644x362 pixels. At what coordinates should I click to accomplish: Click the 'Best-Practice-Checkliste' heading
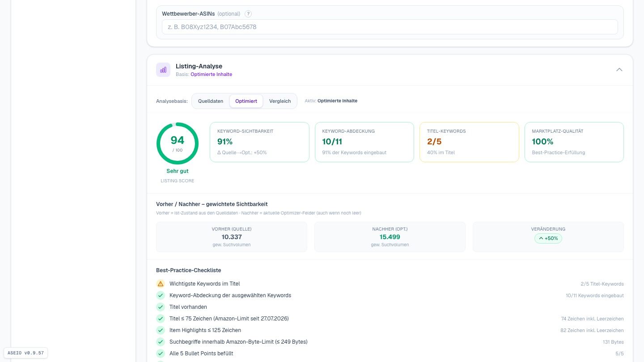[x=188, y=270]
